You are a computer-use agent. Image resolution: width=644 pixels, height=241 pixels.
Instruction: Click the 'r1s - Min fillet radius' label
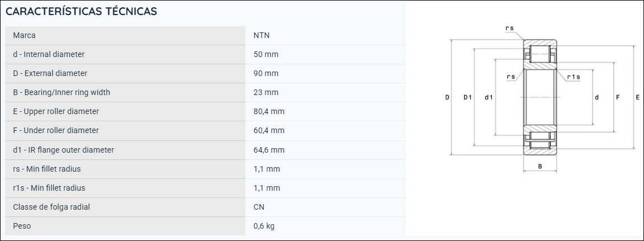point(49,188)
